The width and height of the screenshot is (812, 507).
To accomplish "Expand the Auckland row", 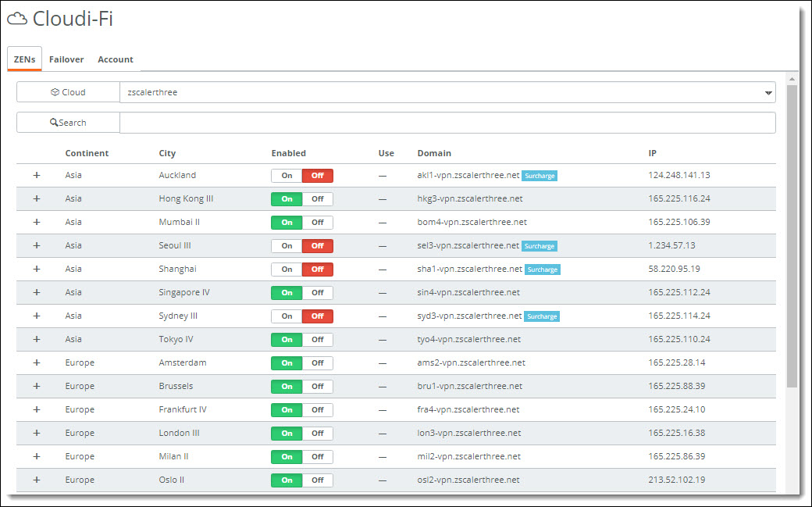I will 37,175.
